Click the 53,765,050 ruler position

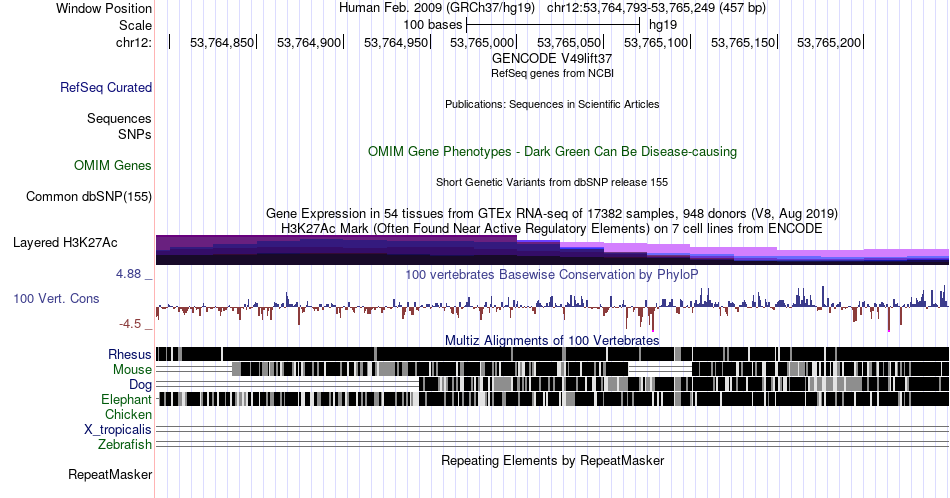coord(569,42)
